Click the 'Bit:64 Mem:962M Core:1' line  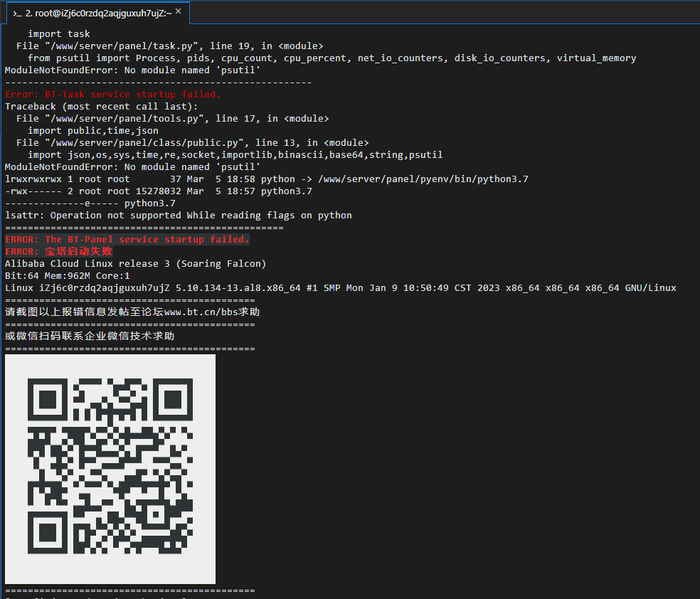pyautogui.click(x=68, y=275)
